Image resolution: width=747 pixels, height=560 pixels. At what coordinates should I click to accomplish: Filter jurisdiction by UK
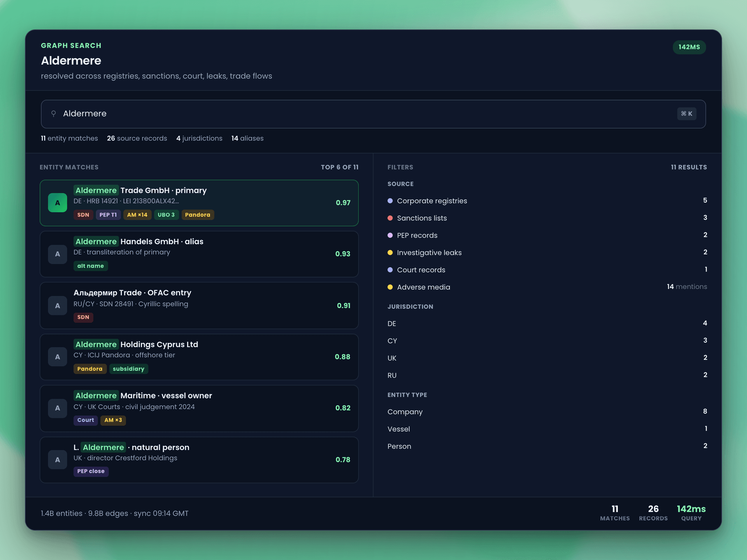coord(547,358)
